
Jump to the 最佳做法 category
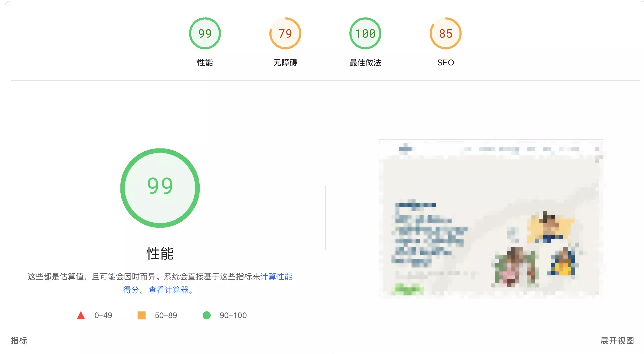[x=365, y=63]
